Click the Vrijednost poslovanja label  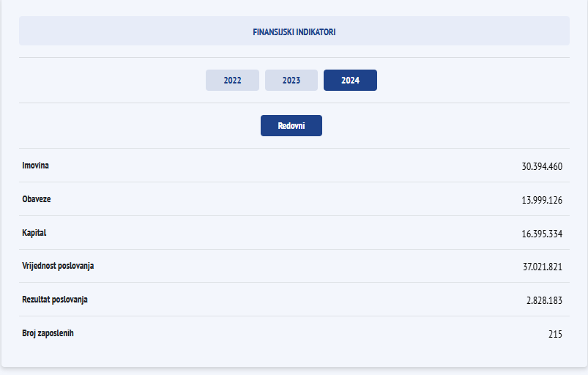pyautogui.click(x=58, y=266)
